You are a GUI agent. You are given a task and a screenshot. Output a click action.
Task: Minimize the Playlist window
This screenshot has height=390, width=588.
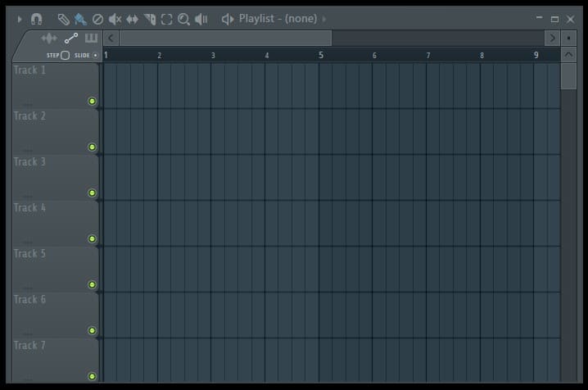pyautogui.click(x=539, y=18)
